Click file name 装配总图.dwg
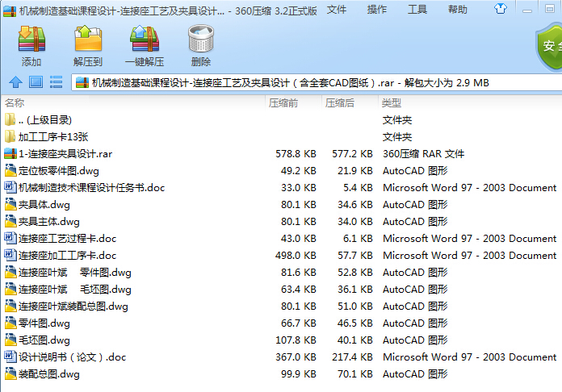Image resolution: width=562 pixels, height=392 pixels. (49, 374)
